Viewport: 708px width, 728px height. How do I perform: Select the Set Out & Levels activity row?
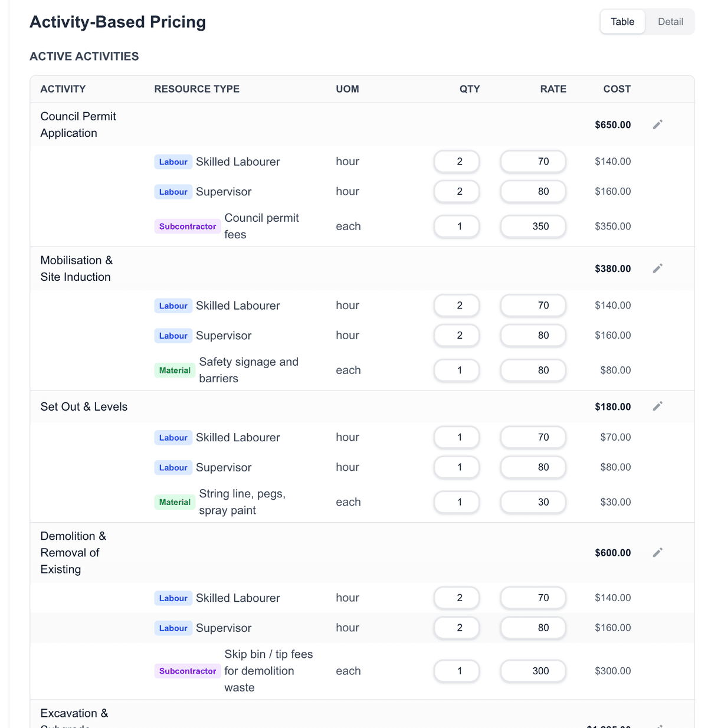[84, 406]
